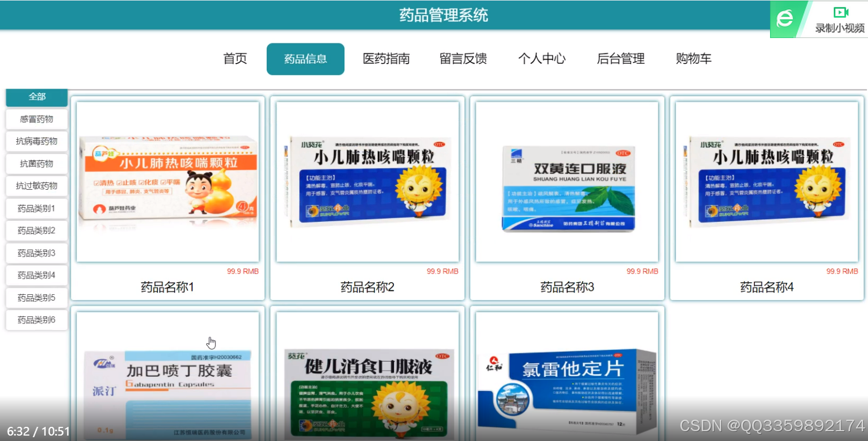
Task: Filter by 抗病毒药物 category
Action: pyautogui.click(x=37, y=141)
